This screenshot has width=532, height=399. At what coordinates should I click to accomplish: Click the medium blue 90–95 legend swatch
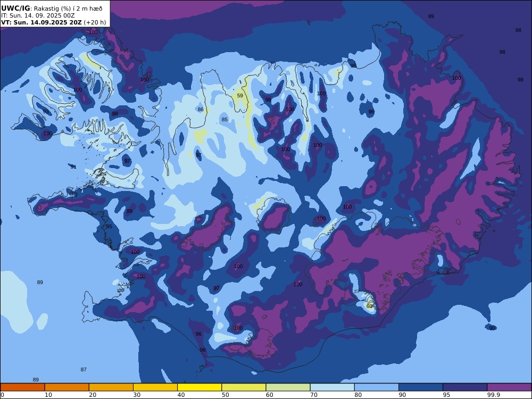pyautogui.click(x=421, y=387)
